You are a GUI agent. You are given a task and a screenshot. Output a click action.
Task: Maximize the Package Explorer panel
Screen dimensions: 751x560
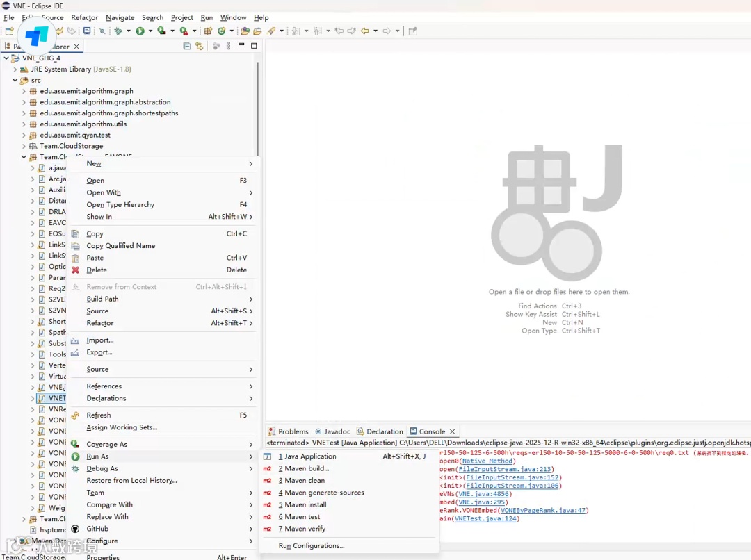click(254, 46)
